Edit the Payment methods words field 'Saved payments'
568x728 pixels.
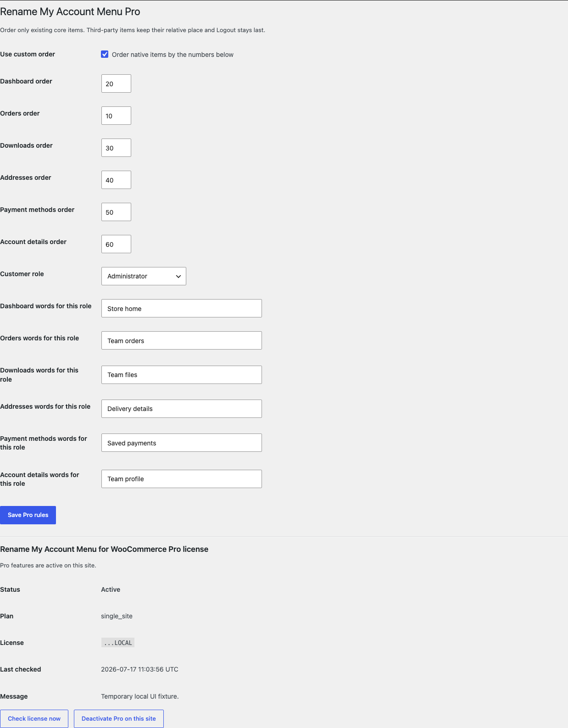(182, 443)
